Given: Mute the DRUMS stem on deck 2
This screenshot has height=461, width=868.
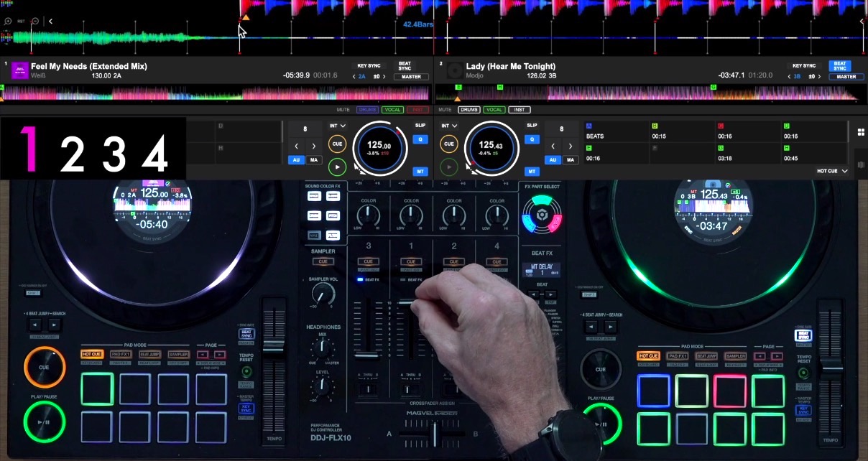Looking at the screenshot, I should (x=470, y=110).
